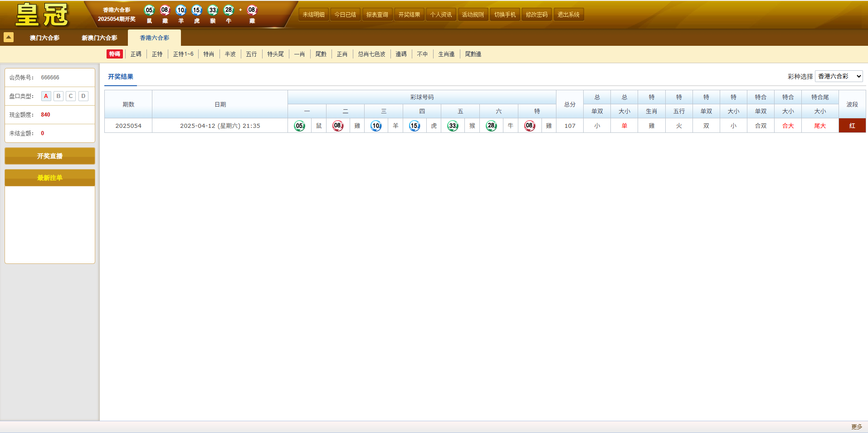
Task: Click the 更多 link at the bottom
Action: (857, 427)
